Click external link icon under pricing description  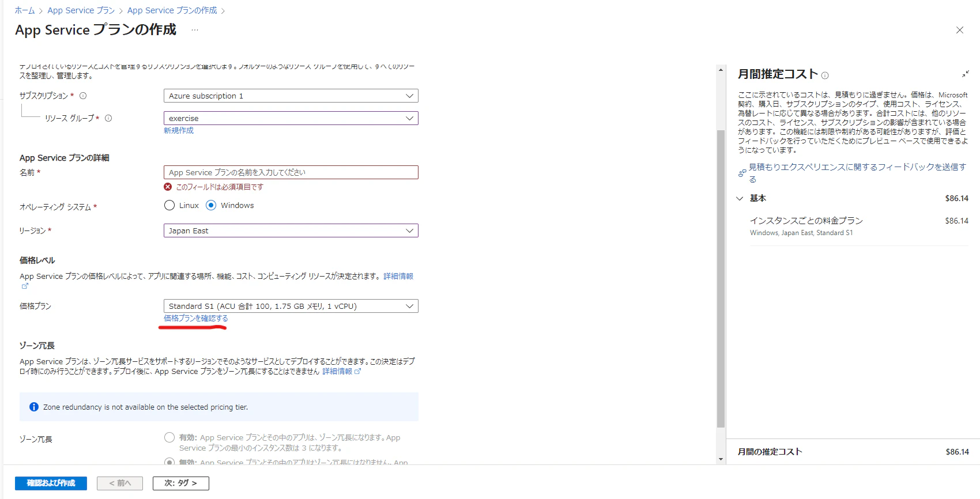coord(25,286)
